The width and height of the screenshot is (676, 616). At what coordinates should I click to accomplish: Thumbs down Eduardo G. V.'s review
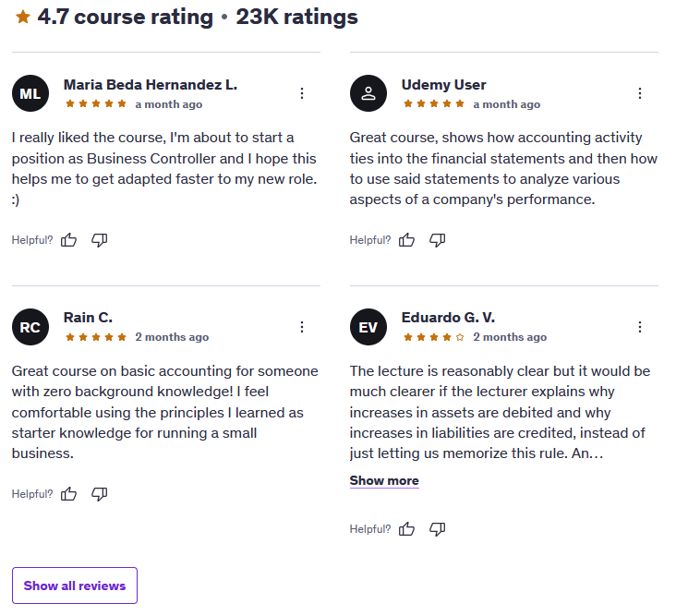438,529
